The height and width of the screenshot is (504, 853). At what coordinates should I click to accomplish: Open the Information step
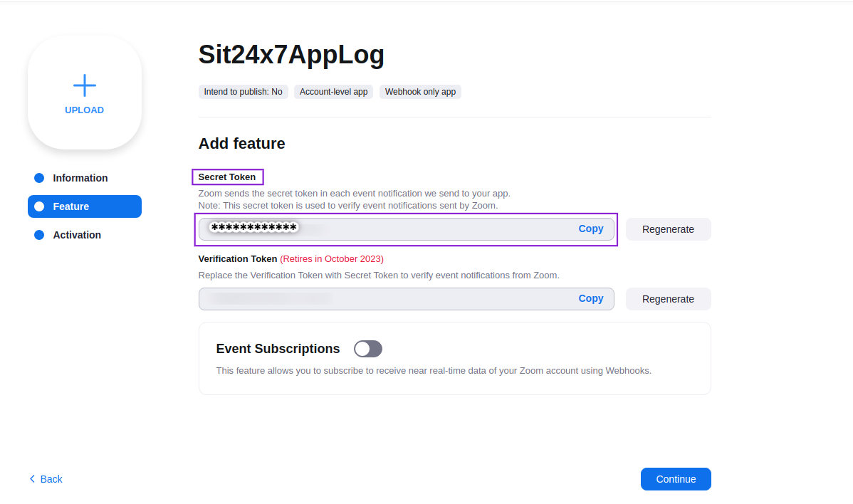coord(80,178)
